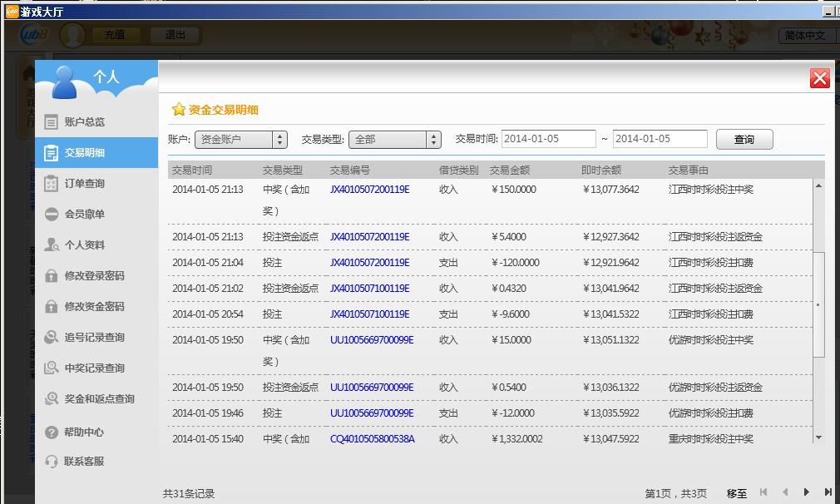Click the 充值 recharge button
This screenshot has width=840, height=504.
point(114,35)
